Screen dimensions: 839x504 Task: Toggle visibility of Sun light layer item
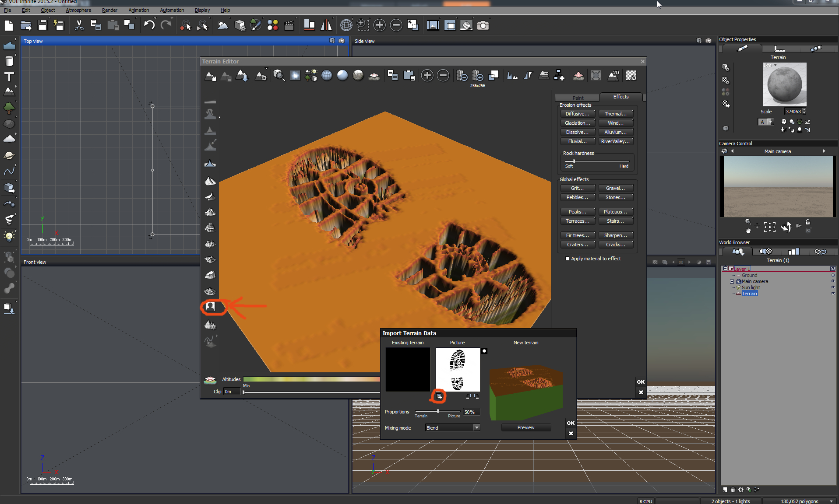(833, 287)
